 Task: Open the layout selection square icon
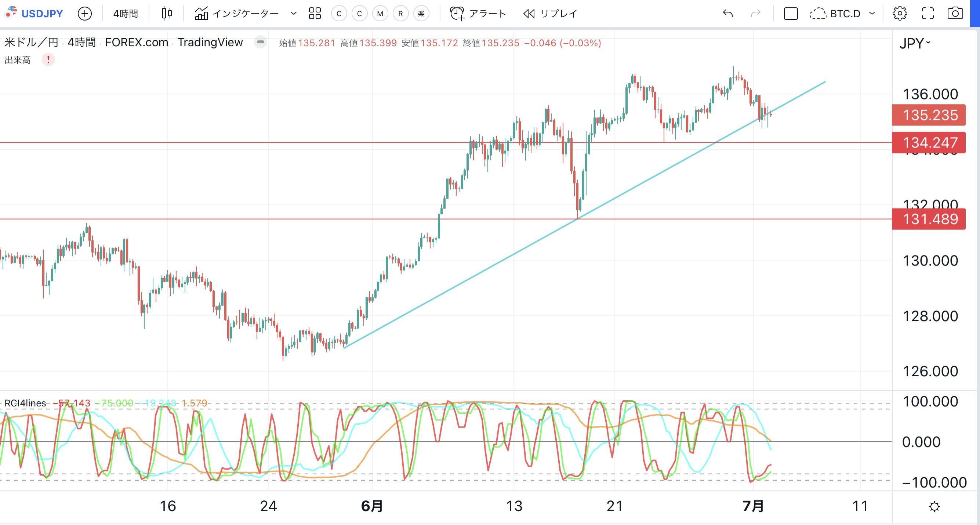(791, 14)
